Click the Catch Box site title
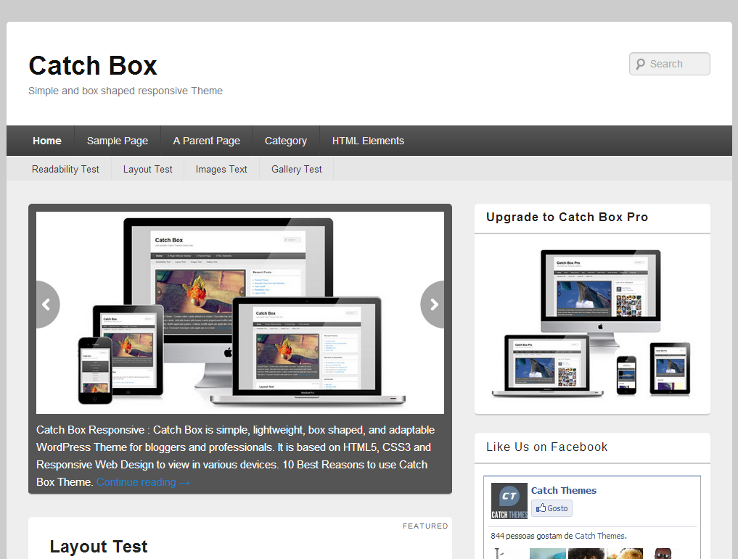Image resolution: width=738 pixels, height=559 pixels. [93, 66]
